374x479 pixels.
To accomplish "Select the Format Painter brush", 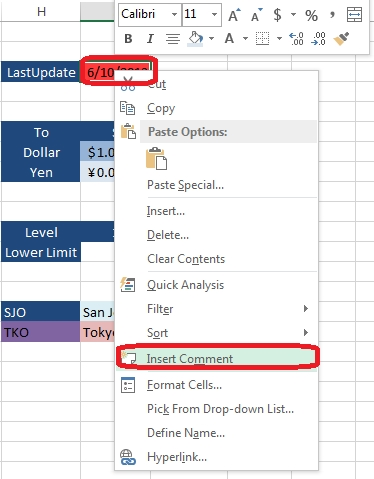I will click(x=341, y=39).
